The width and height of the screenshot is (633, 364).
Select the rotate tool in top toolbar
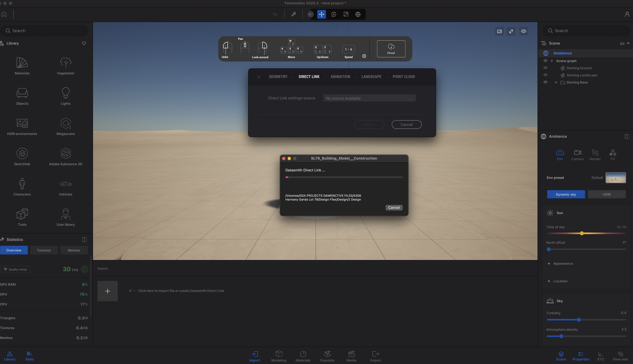tap(334, 14)
